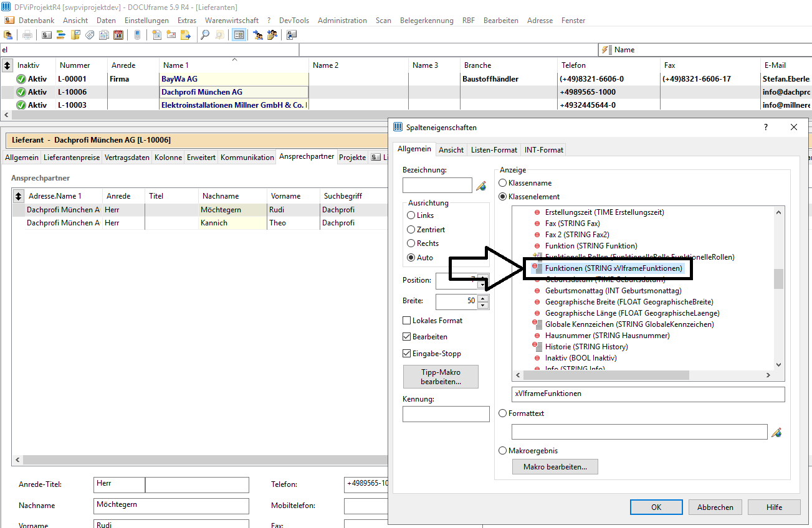Click the right arrow of class list horizontal scrollbar
The image size is (812, 528).
(768, 375)
